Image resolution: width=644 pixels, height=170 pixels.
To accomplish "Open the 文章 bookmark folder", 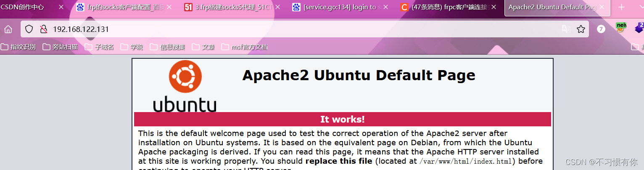I will (x=203, y=47).
